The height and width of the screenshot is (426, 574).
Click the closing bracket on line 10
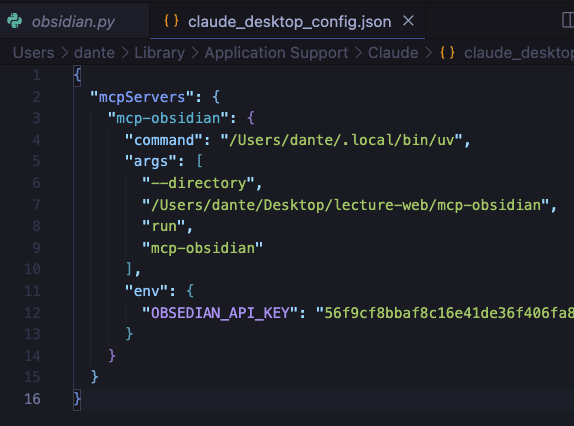[x=129, y=269]
